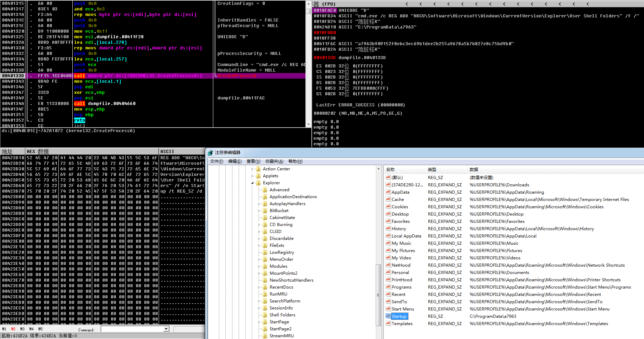Switch to the M4 memory dump tab
644x339 pixels.
[x=31, y=329]
